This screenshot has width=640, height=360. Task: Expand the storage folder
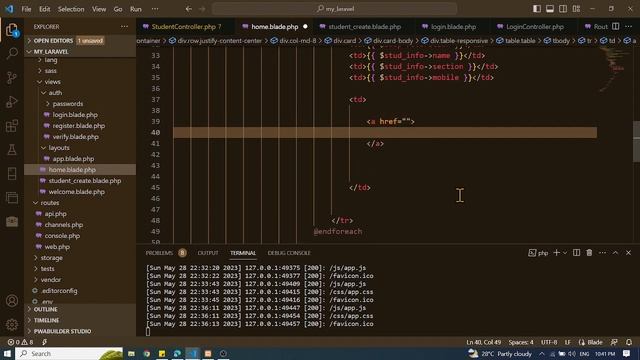51,258
